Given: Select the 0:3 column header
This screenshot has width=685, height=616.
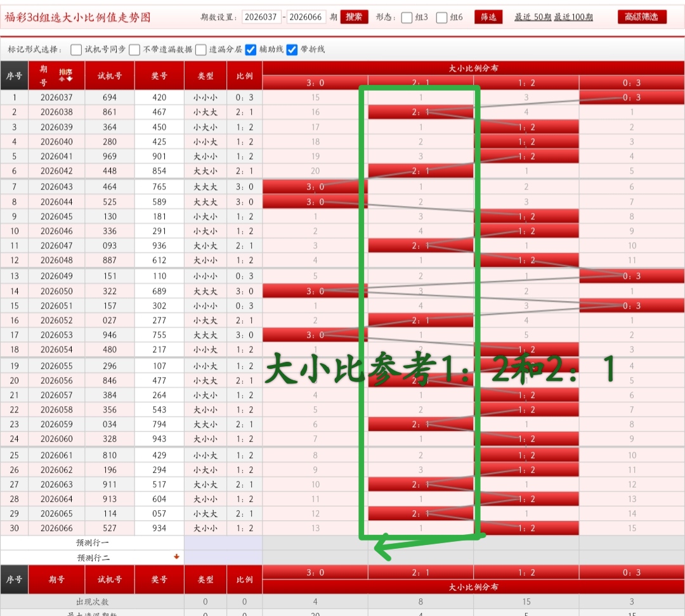Looking at the screenshot, I should [x=630, y=83].
